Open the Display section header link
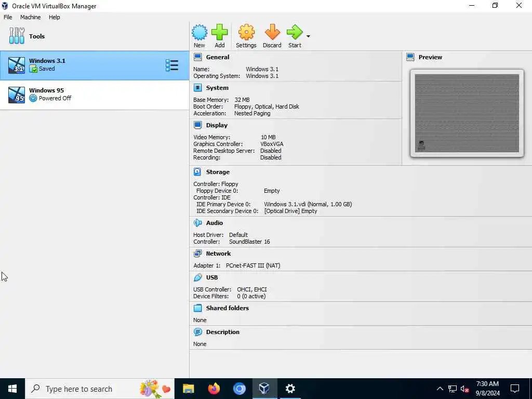532x399 pixels. tap(217, 125)
